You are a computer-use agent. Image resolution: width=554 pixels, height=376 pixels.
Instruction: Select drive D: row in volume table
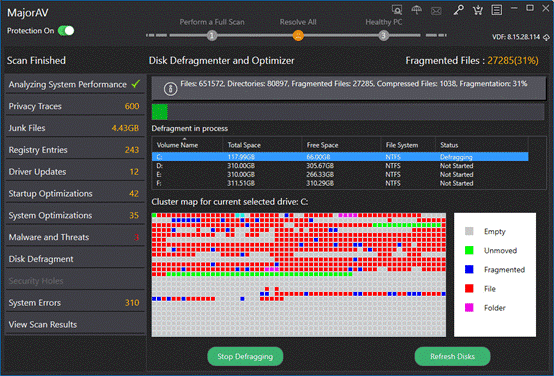pyautogui.click(x=340, y=166)
